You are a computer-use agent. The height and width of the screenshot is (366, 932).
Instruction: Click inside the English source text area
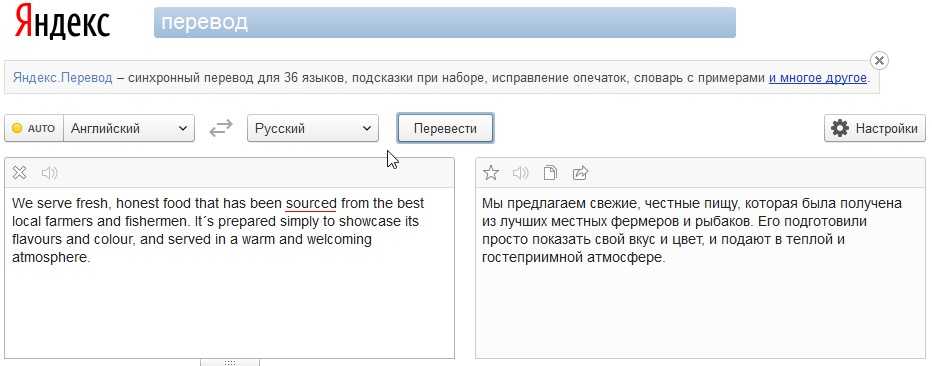tap(229, 273)
